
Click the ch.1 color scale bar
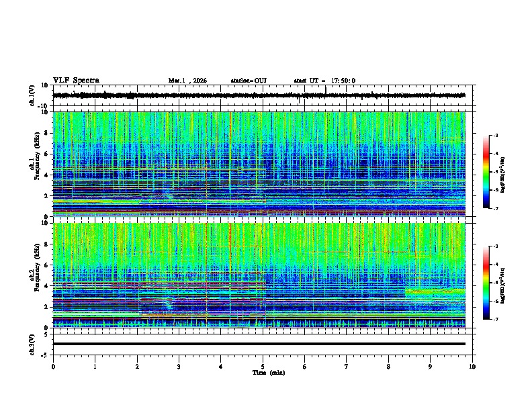tap(486, 172)
